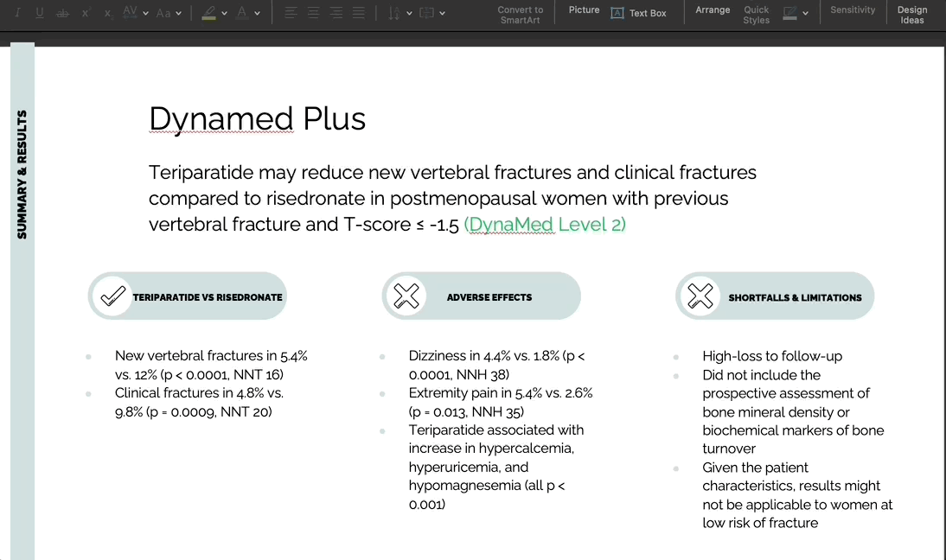946x560 pixels.
Task: Click the SHORTFALLS & LIMITATIONS label
Action: click(796, 298)
